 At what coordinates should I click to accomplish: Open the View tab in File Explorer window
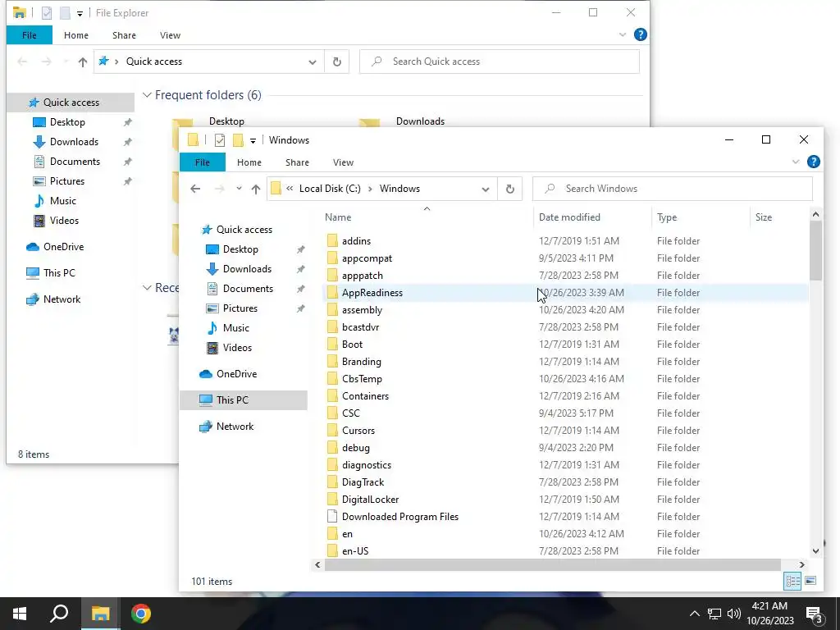tap(170, 35)
